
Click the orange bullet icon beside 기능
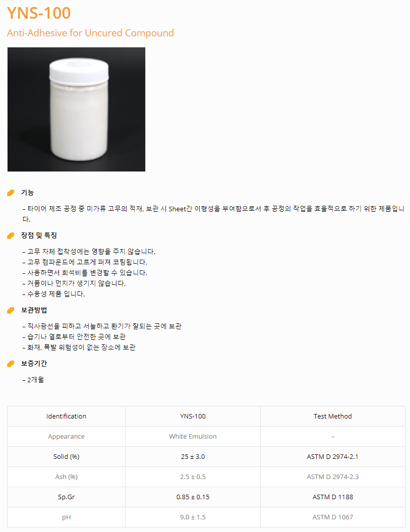(11, 193)
